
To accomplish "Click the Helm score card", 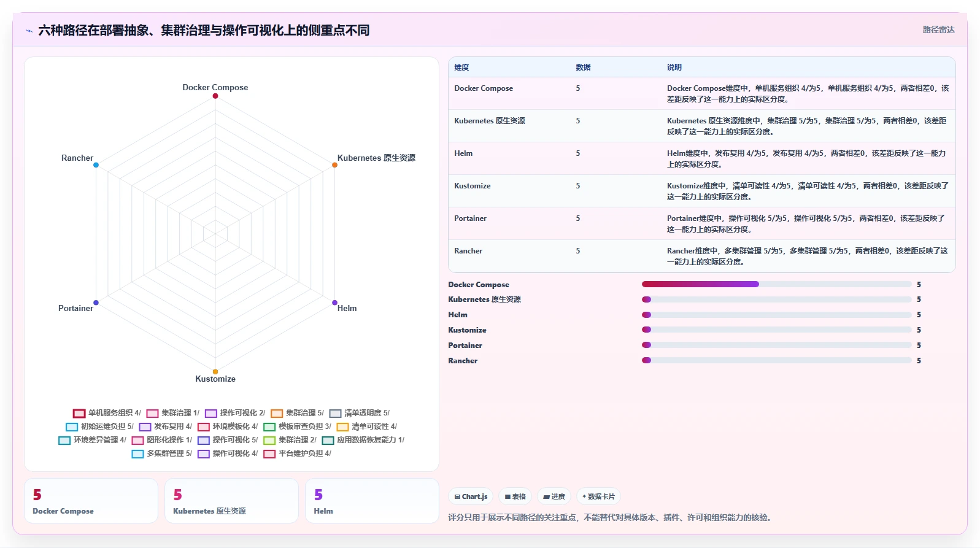I will click(372, 501).
